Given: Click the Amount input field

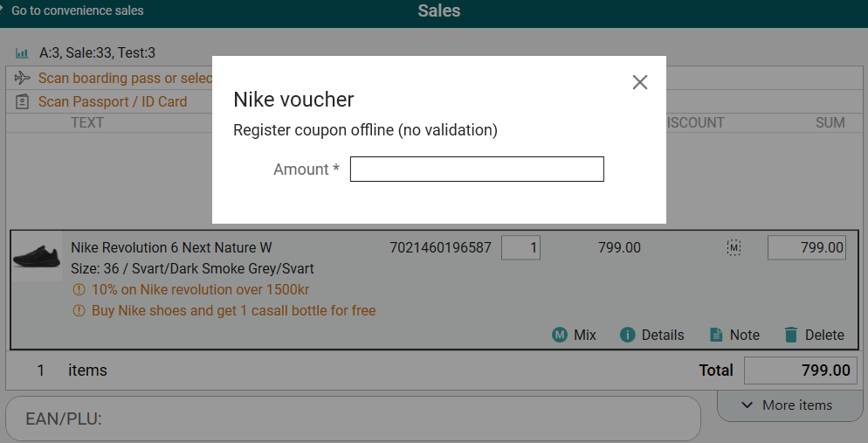Looking at the screenshot, I should (x=477, y=170).
